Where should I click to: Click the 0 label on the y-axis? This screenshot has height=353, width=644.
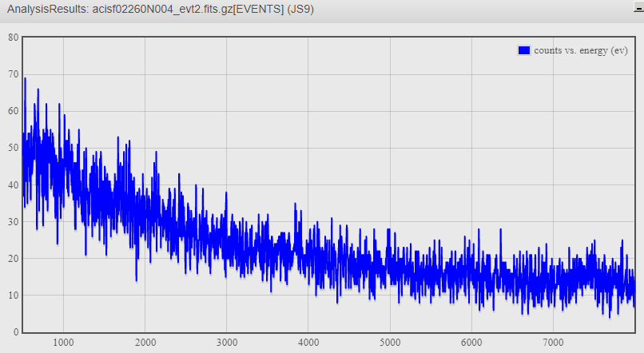tap(15, 332)
